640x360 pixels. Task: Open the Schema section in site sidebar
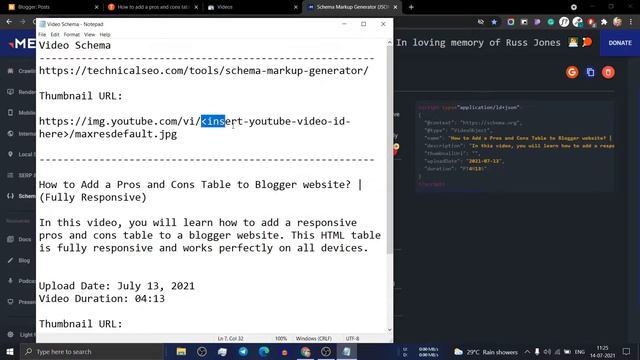click(21, 196)
